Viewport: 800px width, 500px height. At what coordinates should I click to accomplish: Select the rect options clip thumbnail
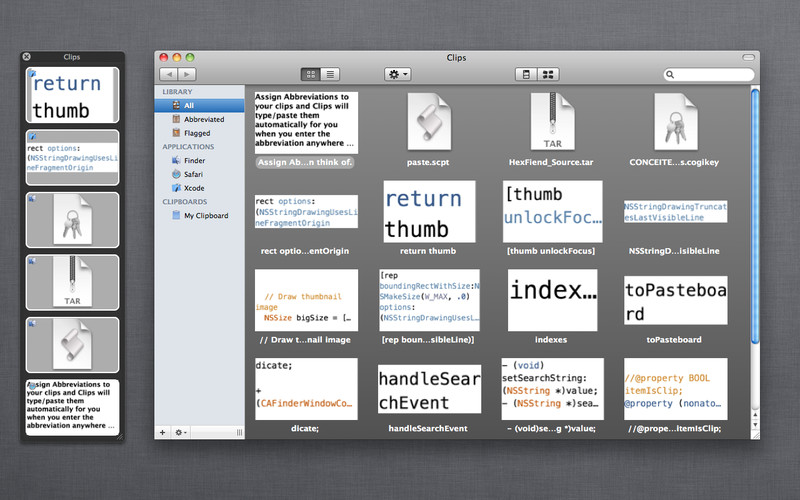click(x=306, y=211)
